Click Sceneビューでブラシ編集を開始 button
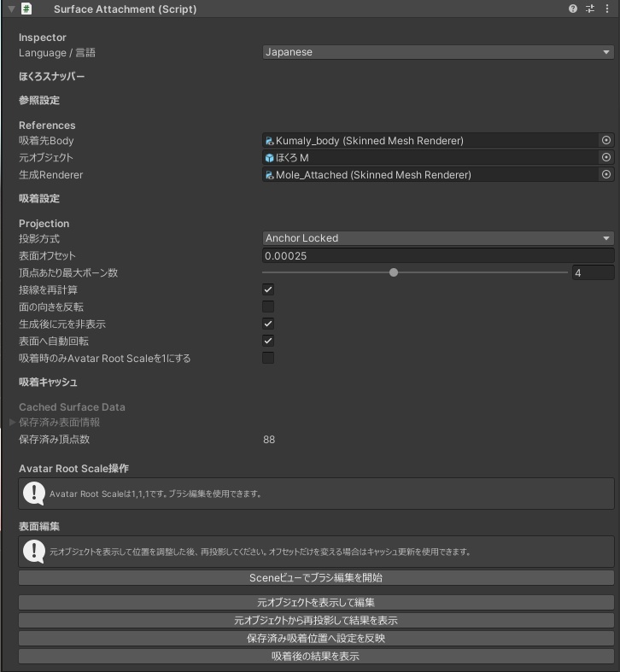This screenshot has height=672, width=620. point(316,578)
